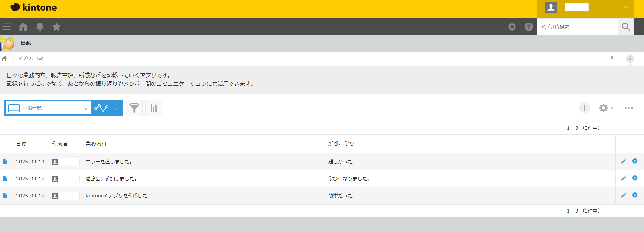
Task: Open the help question mark icon
Action: coord(529,27)
